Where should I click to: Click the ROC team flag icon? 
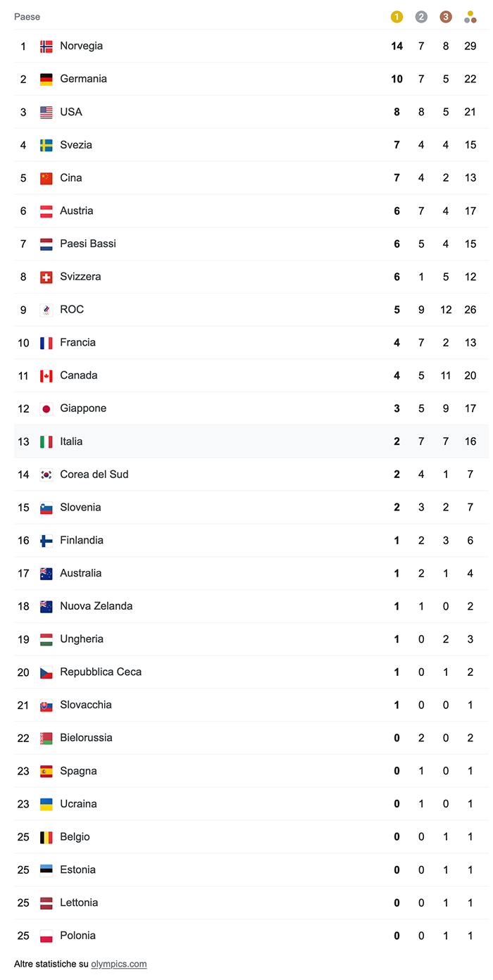(x=46, y=310)
